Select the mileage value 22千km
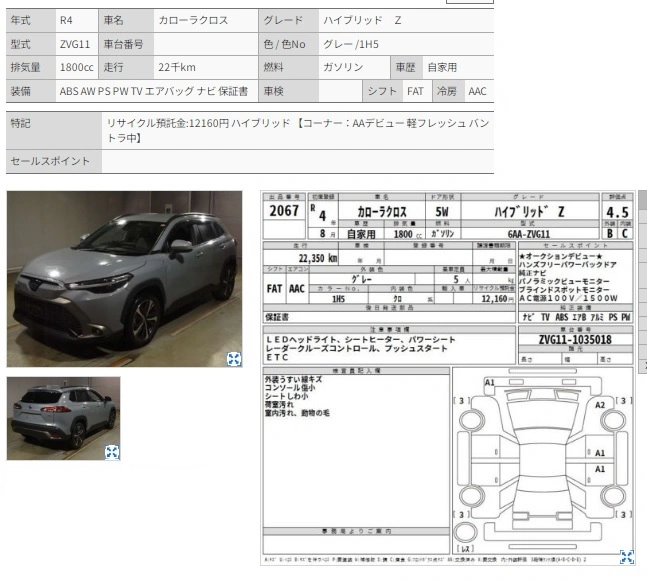This screenshot has height=582, width=647. pos(177,67)
